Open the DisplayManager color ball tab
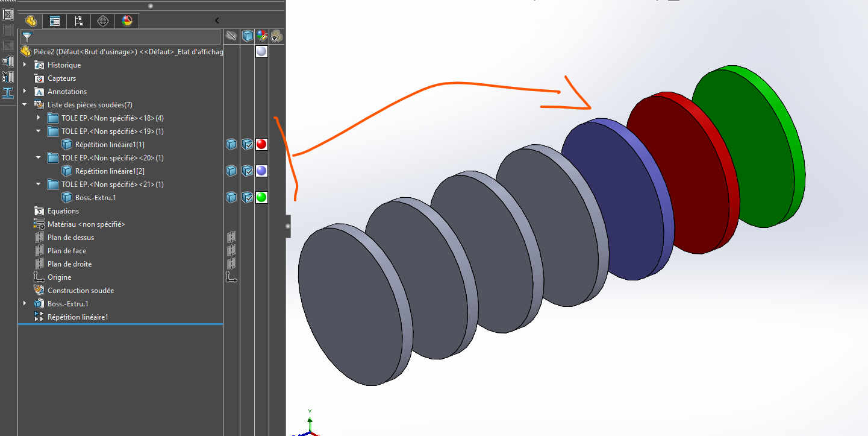 (x=126, y=21)
